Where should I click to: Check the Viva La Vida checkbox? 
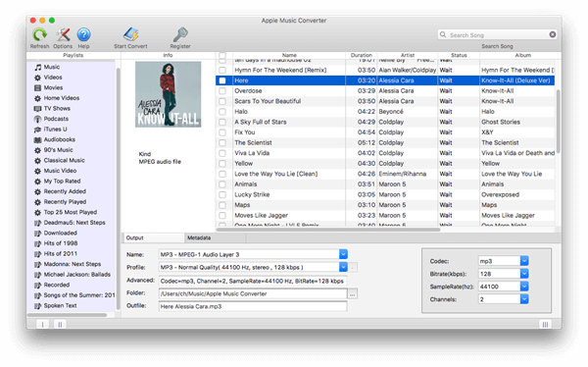coord(222,153)
